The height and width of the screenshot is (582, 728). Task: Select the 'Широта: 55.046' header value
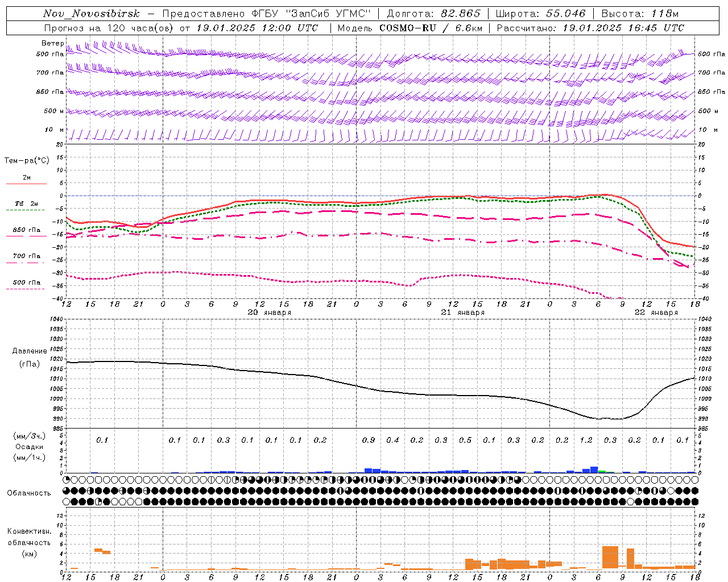pyautogui.click(x=540, y=14)
